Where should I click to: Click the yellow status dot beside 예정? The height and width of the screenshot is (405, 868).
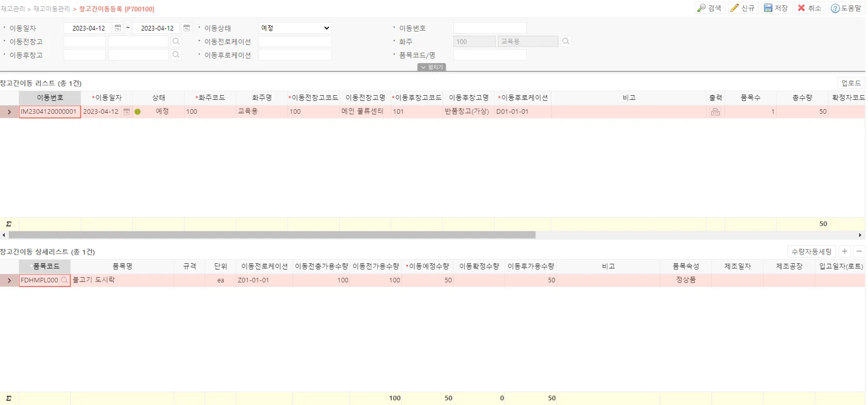[138, 112]
